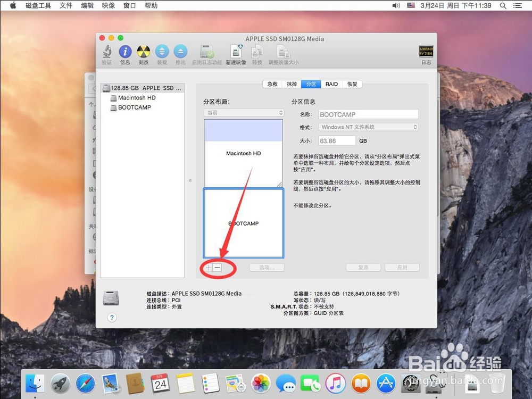Open Launchpad rocket icon in Dock

(x=60, y=384)
